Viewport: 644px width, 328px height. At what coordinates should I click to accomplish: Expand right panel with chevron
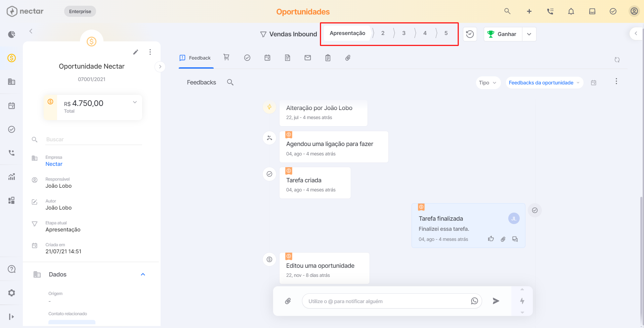[636, 33]
